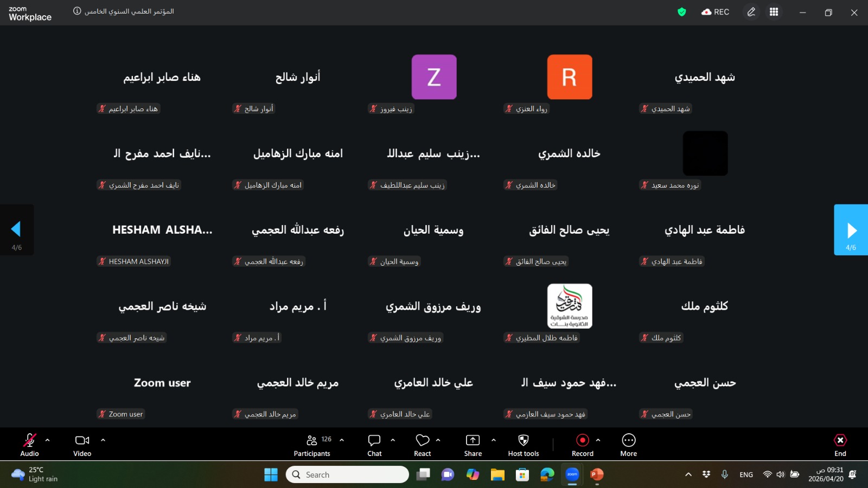The image size is (868, 488).
Task: Open the grid view layout icon
Action: [774, 12]
